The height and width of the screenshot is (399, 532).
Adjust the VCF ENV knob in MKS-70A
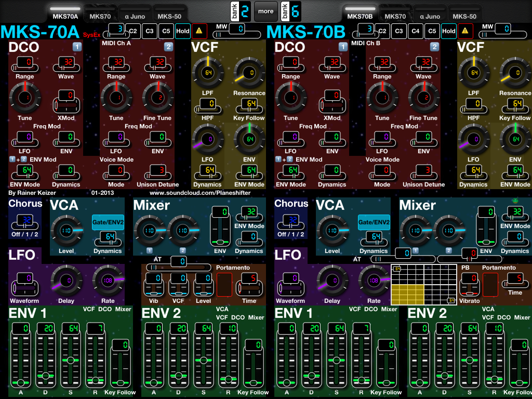tap(249, 139)
